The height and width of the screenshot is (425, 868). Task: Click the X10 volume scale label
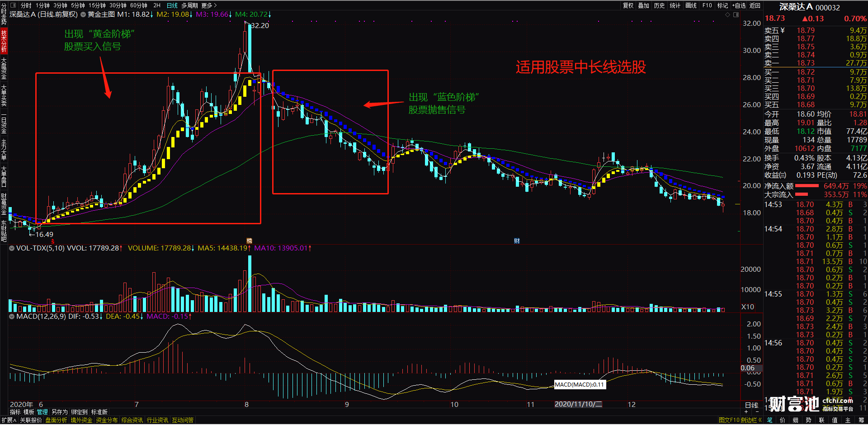748,307
